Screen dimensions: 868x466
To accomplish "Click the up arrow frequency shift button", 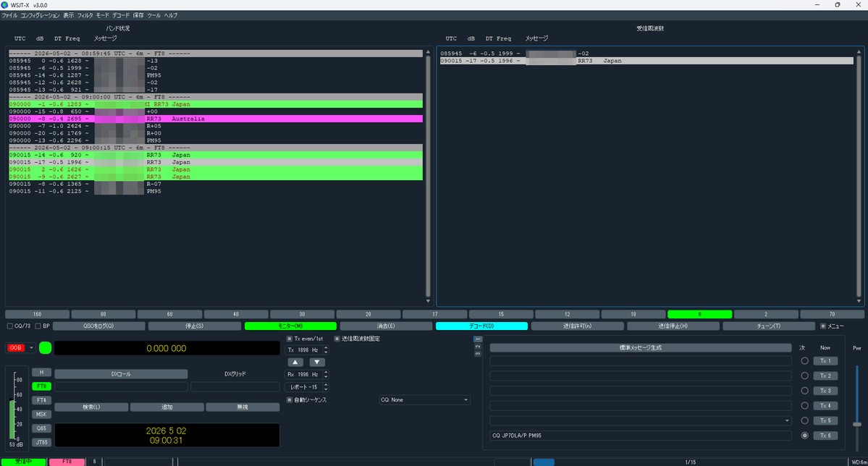I will [x=295, y=362].
